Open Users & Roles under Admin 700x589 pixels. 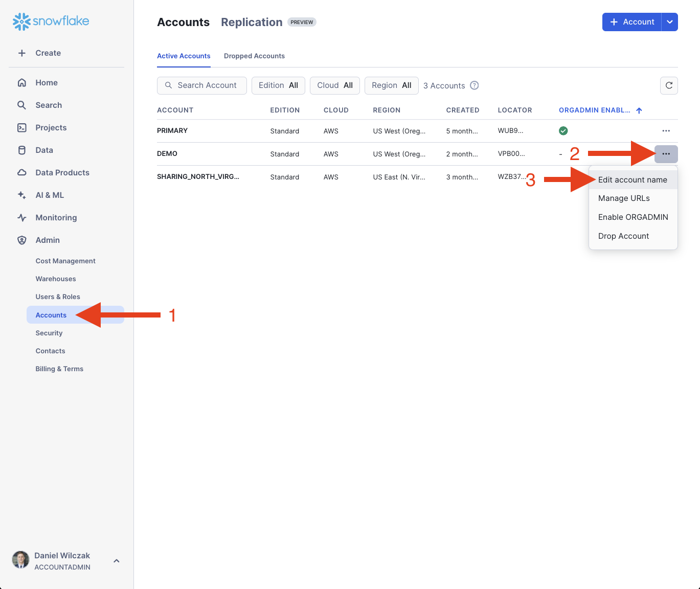[58, 297]
